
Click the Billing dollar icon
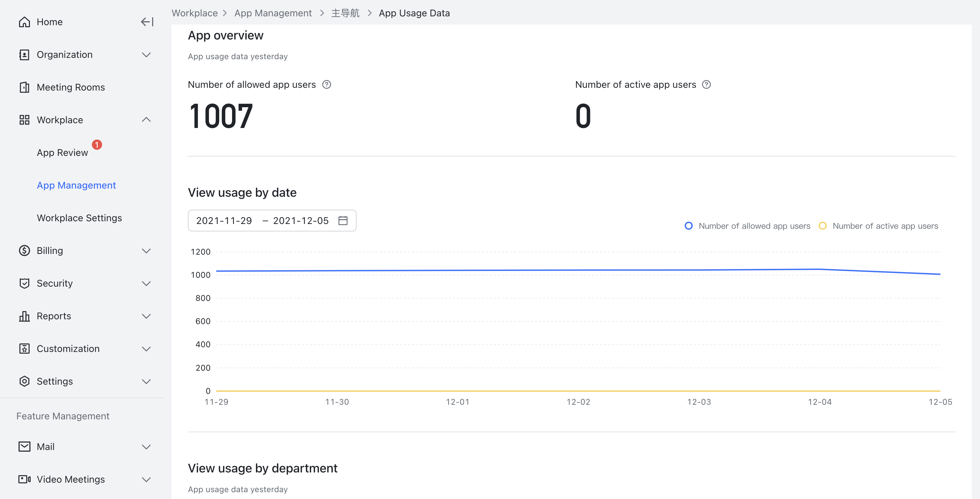24,251
